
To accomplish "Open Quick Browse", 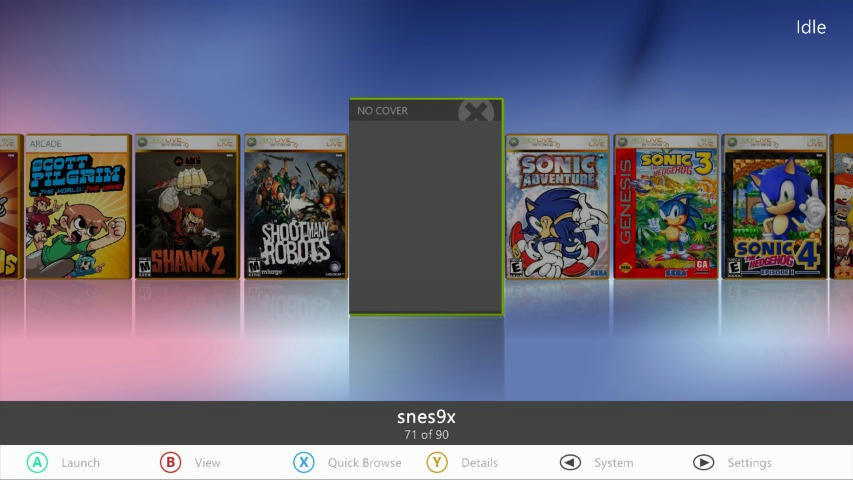I will coord(364,463).
